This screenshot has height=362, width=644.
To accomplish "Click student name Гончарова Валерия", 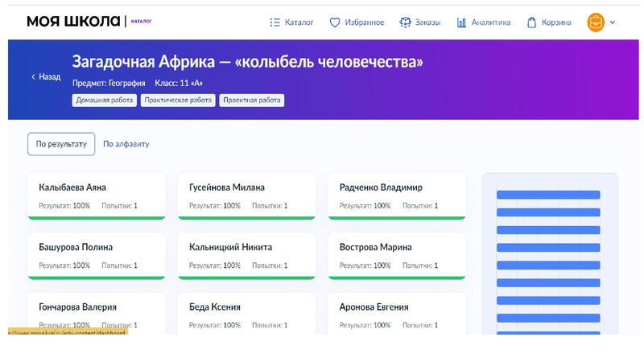I will tap(77, 307).
